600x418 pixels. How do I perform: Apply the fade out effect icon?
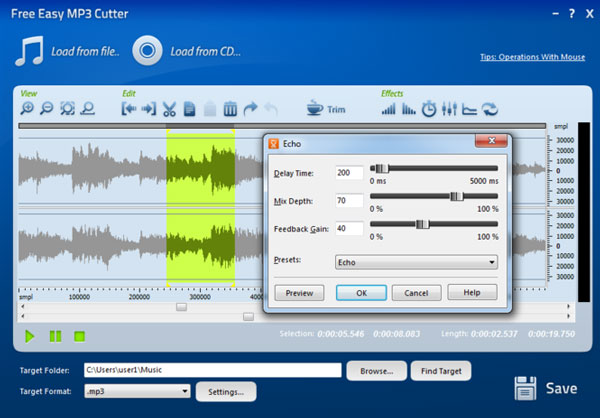(409, 109)
